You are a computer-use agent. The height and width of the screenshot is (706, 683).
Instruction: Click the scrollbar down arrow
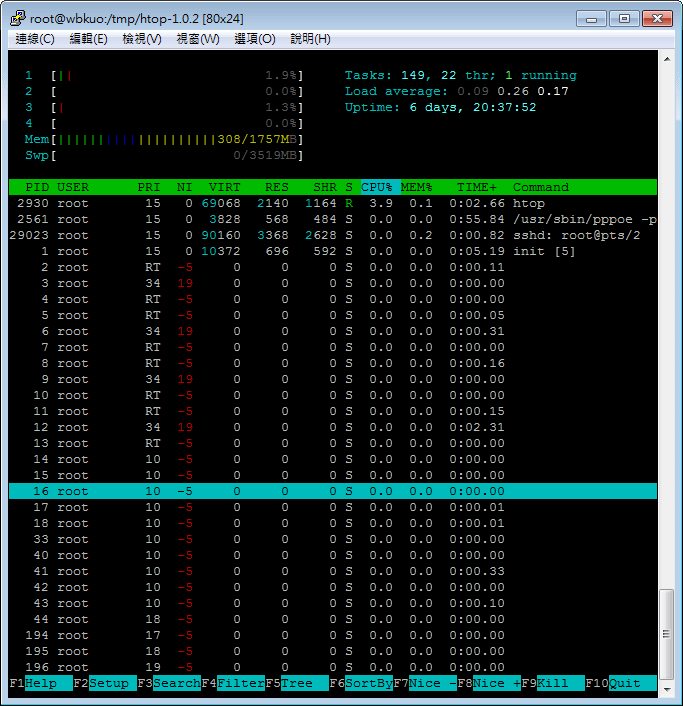pos(667,689)
